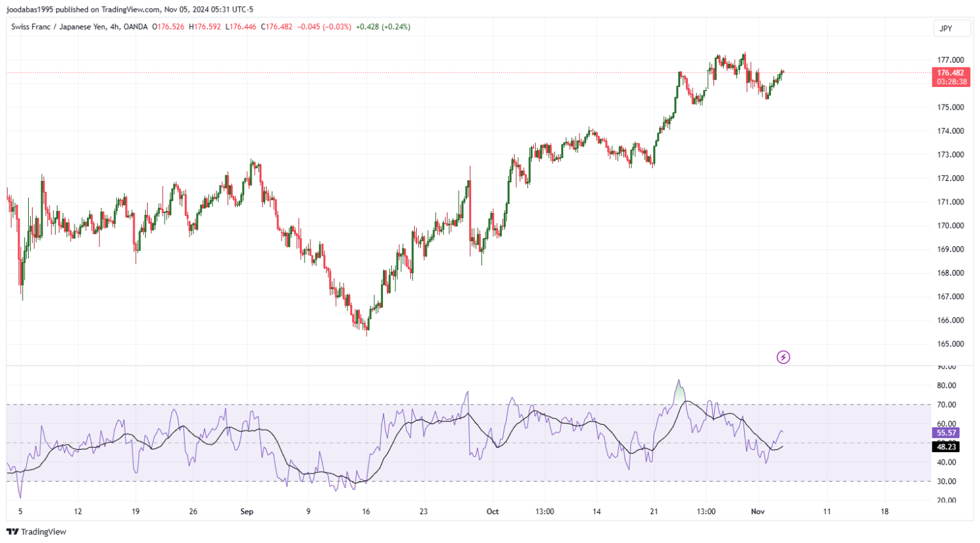Click the countdown timer 03:28:38
The height and width of the screenshot is (543, 980).
[x=951, y=82]
